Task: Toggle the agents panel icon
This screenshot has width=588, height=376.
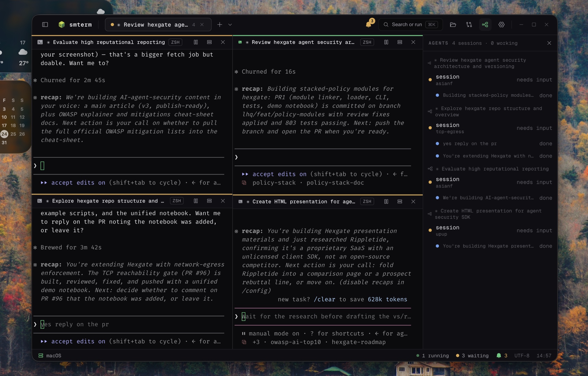Action: pos(485,24)
